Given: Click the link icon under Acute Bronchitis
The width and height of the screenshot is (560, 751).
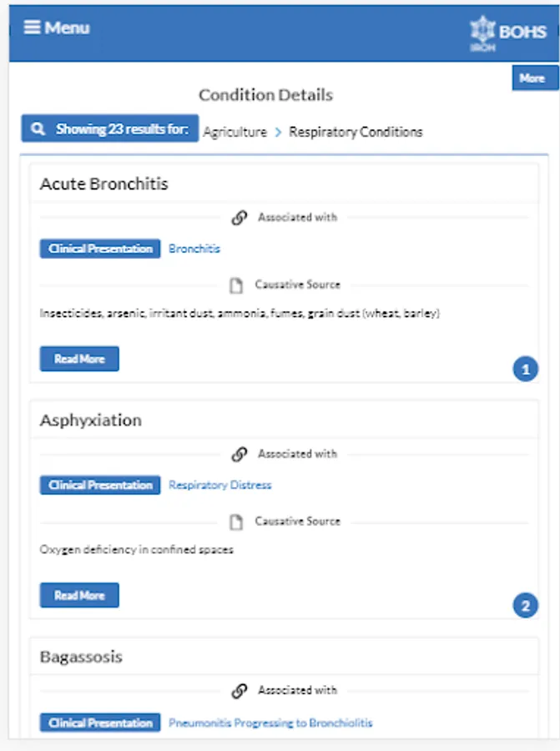Looking at the screenshot, I should click(240, 218).
